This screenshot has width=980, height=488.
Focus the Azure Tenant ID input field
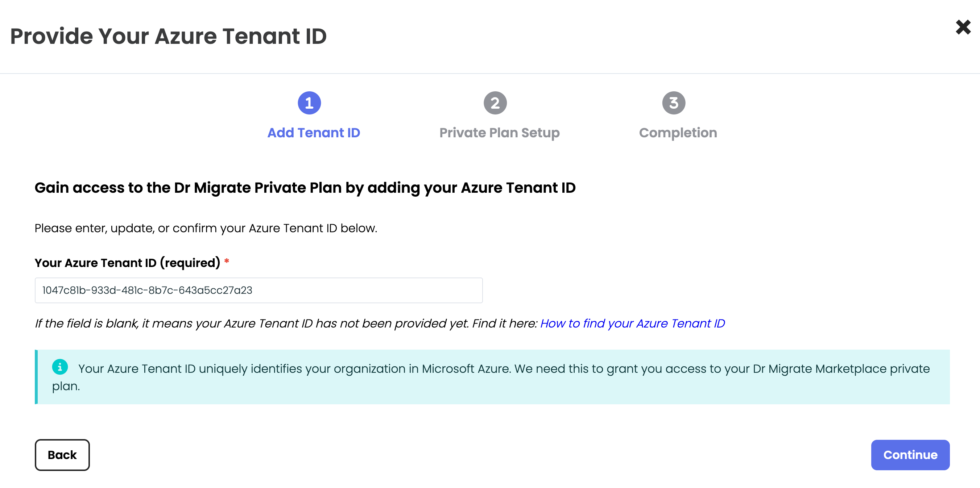(x=259, y=290)
